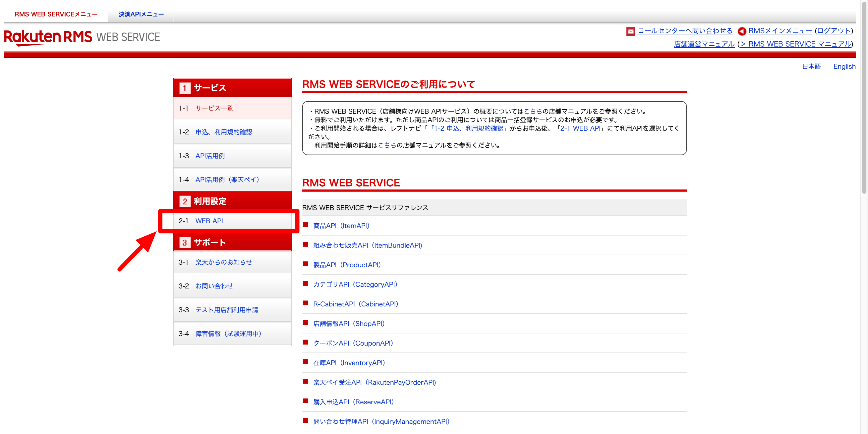868x434 pixels.
Task: Open クーポンAPI（CouponAPI） reference
Action: (353, 343)
